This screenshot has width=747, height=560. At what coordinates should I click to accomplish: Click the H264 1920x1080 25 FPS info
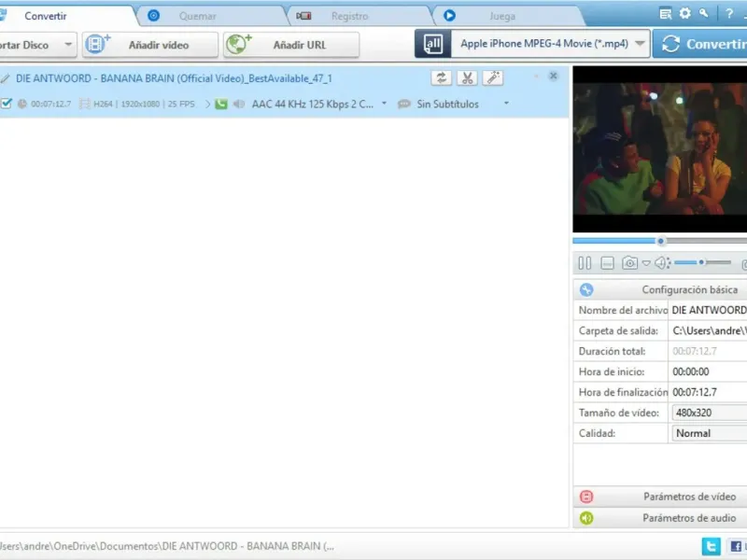click(x=144, y=104)
